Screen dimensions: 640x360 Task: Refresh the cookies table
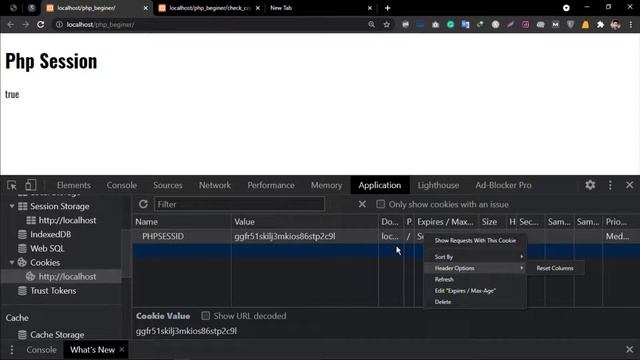[143, 204]
